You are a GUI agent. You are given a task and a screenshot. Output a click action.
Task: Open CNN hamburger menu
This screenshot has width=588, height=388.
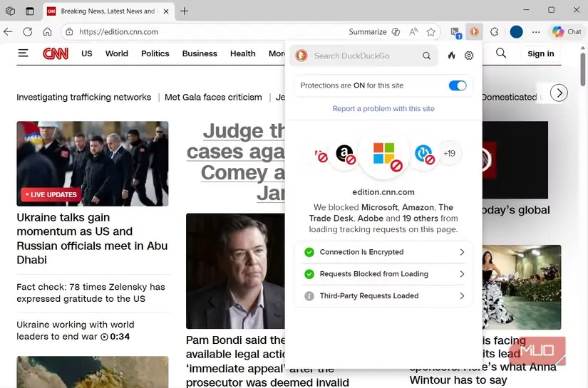[24, 53]
